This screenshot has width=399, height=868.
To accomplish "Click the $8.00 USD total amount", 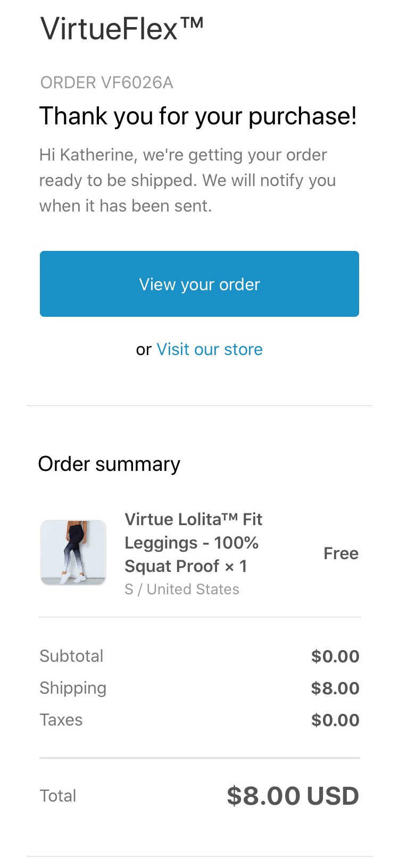I will 293,796.
